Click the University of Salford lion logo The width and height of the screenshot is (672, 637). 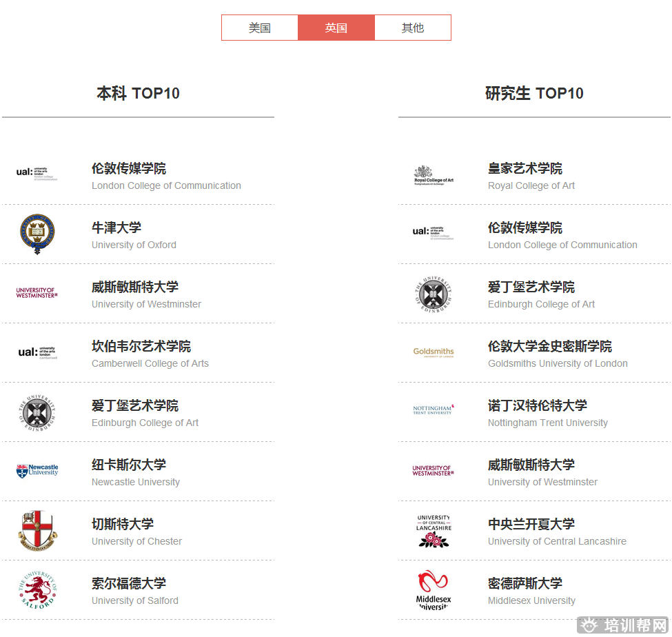coord(38,590)
